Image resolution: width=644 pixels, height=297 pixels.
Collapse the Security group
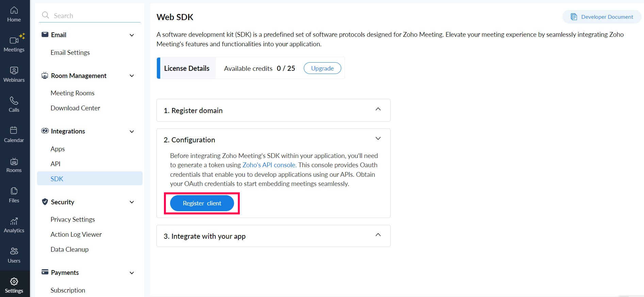132,202
